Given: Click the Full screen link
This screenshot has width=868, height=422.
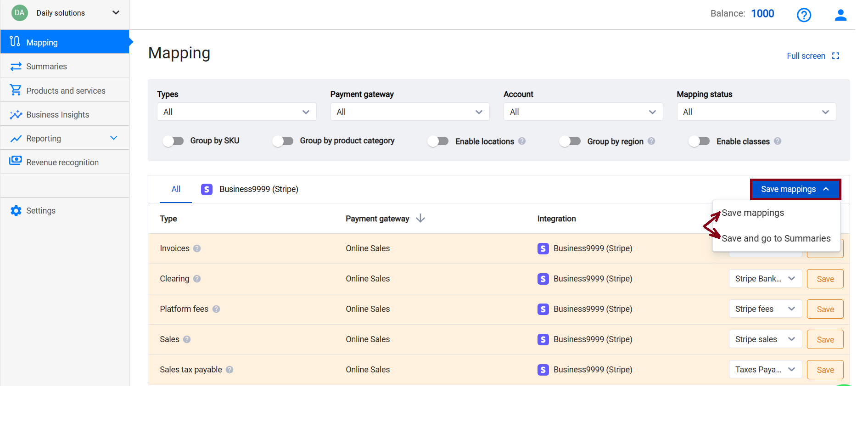Looking at the screenshot, I should pos(806,56).
